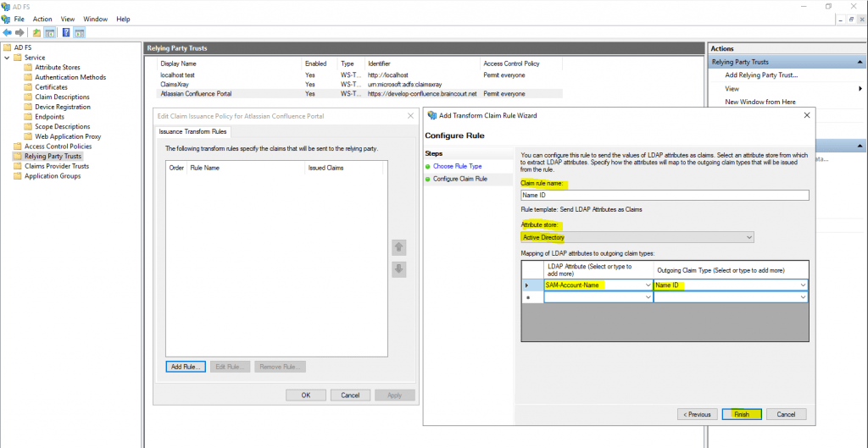Image resolution: width=868 pixels, height=448 pixels.
Task: Select the Atlassian Confluence Portal row
Action: (359, 94)
